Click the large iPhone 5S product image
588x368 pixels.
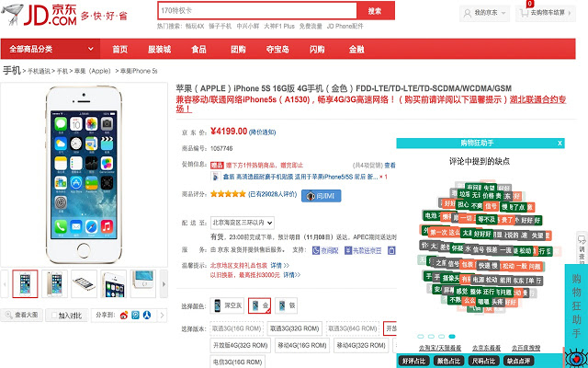(84, 175)
